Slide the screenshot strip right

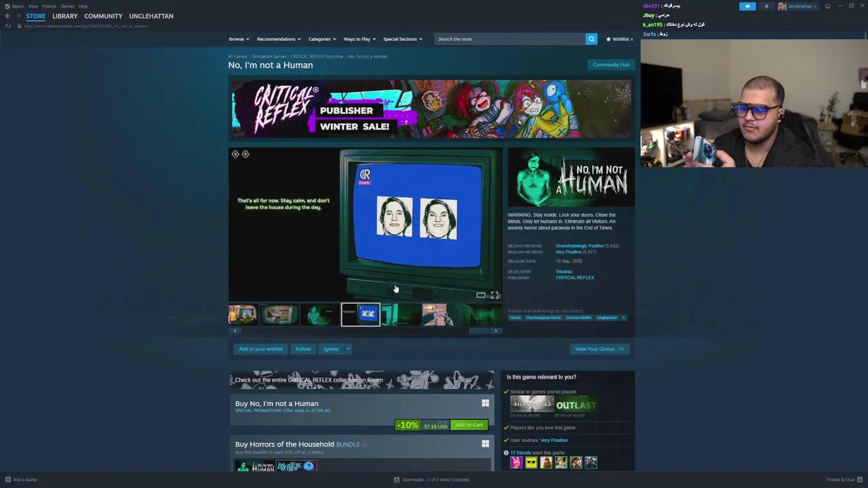click(496, 331)
